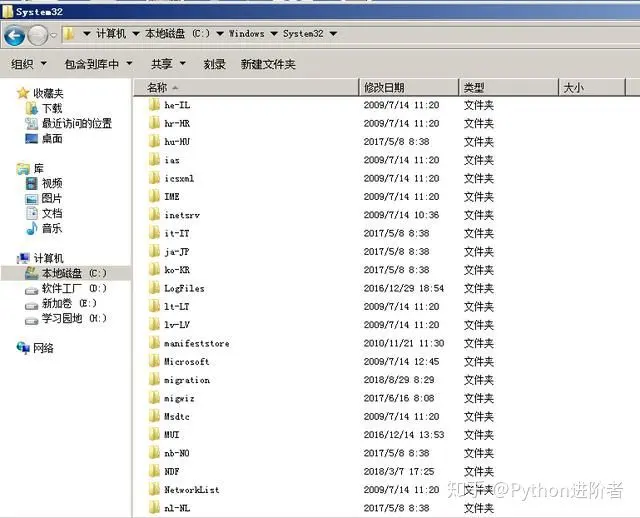
Task: Select the IME folder icon
Action: pyautogui.click(x=154, y=197)
